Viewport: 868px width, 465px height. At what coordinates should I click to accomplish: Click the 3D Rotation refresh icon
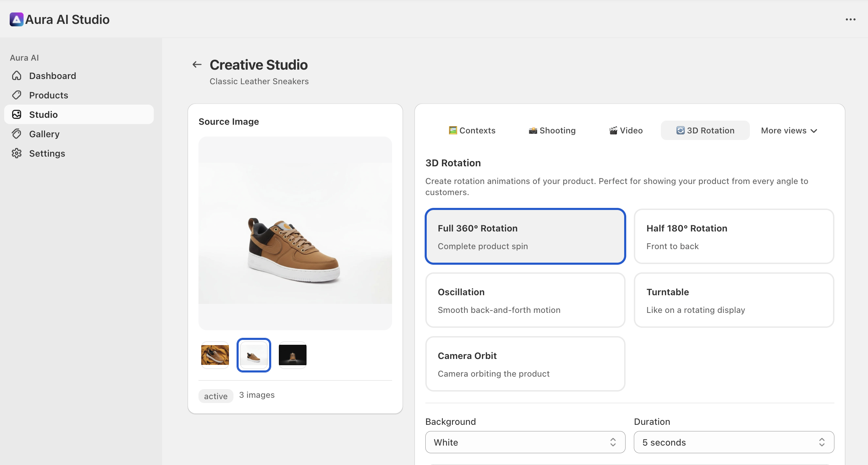tap(681, 130)
